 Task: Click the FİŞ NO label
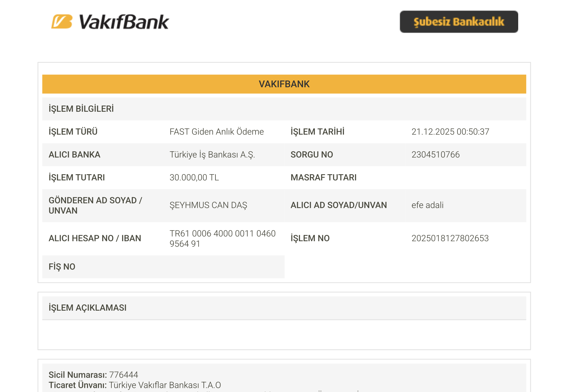(x=62, y=267)
